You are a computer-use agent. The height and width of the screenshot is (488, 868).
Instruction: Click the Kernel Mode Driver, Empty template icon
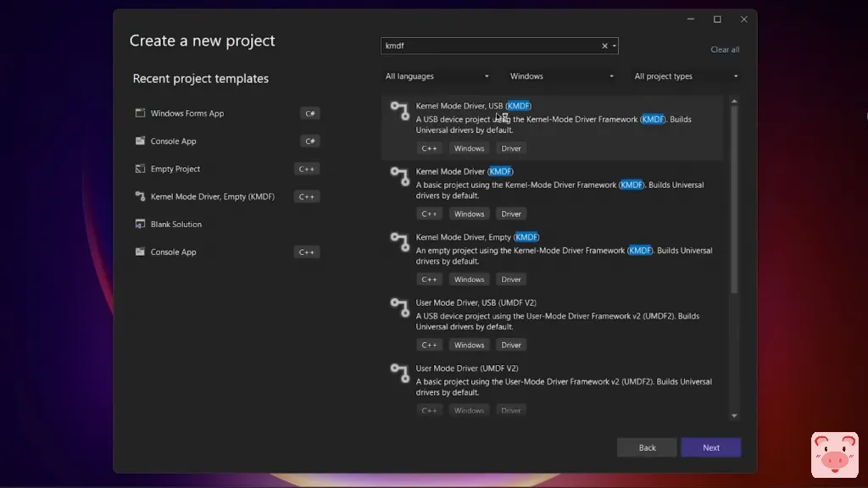pos(399,241)
